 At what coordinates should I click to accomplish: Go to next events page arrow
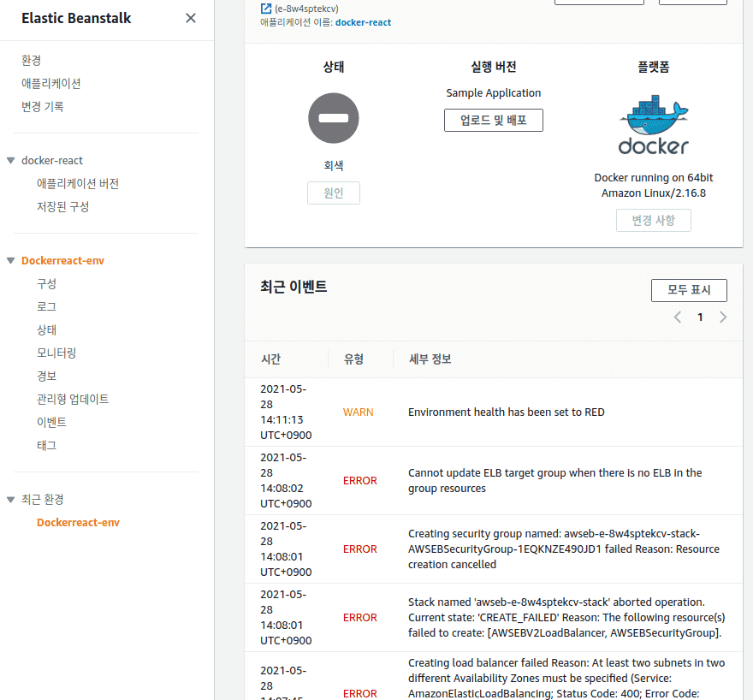click(x=723, y=317)
